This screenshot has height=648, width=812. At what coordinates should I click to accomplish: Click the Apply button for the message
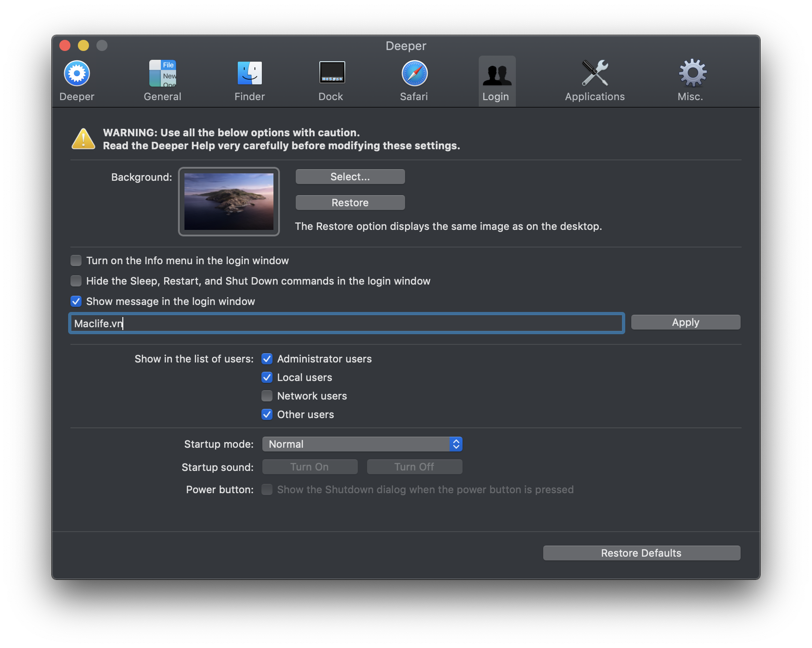(685, 322)
